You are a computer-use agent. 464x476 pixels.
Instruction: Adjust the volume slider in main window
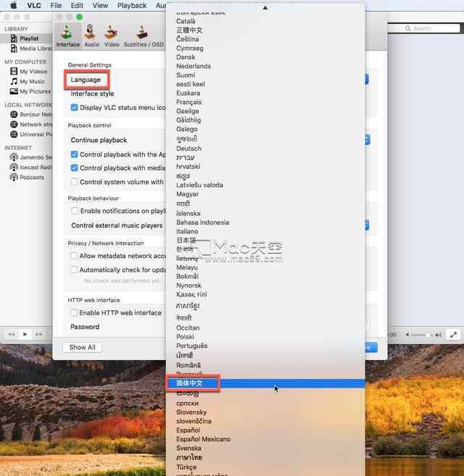tap(420, 335)
